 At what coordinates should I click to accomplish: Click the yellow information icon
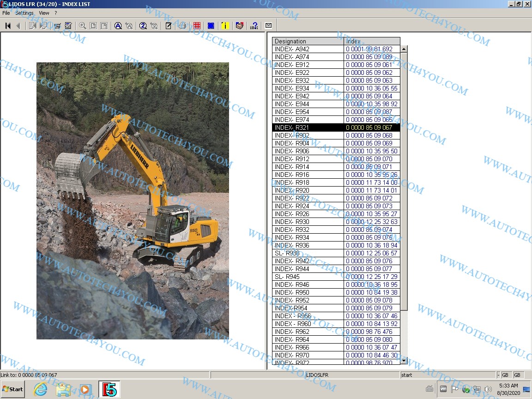click(x=225, y=26)
